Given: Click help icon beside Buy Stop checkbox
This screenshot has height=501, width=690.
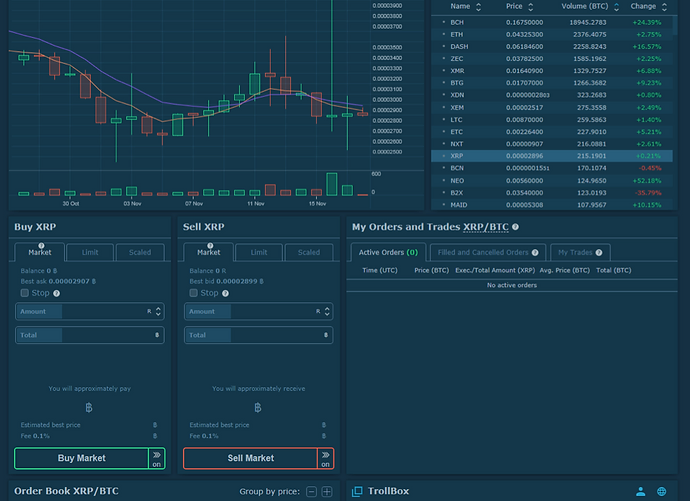Looking at the screenshot, I should tap(56, 293).
